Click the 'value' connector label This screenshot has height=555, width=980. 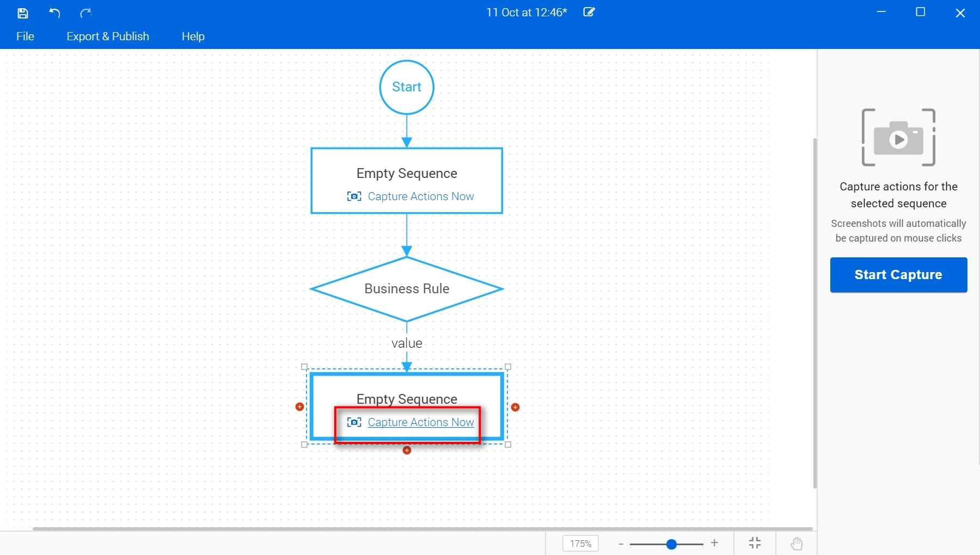coord(407,343)
